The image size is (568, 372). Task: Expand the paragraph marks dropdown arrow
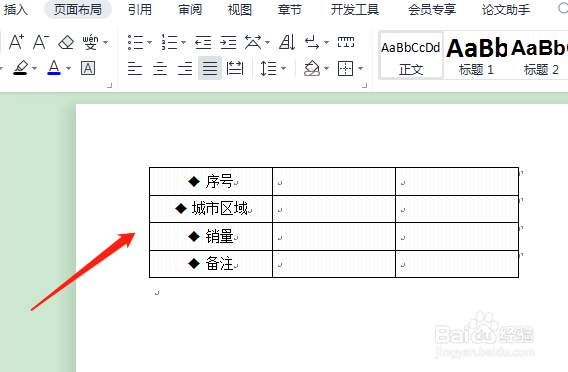coord(326,43)
